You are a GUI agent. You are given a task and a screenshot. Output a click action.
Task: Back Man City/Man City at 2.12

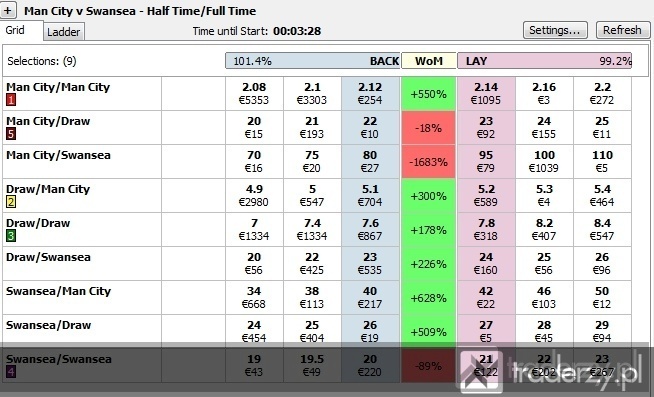370,93
